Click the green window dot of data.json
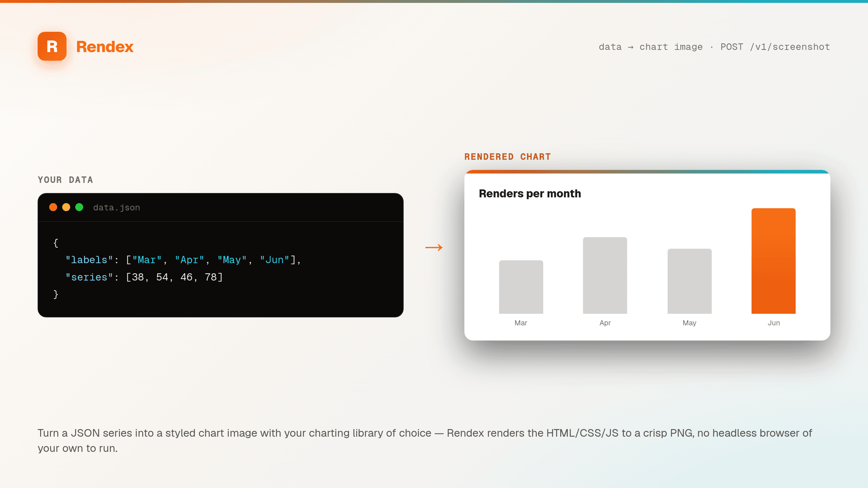Viewport: 868px width, 488px height. (x=79, y=207)
